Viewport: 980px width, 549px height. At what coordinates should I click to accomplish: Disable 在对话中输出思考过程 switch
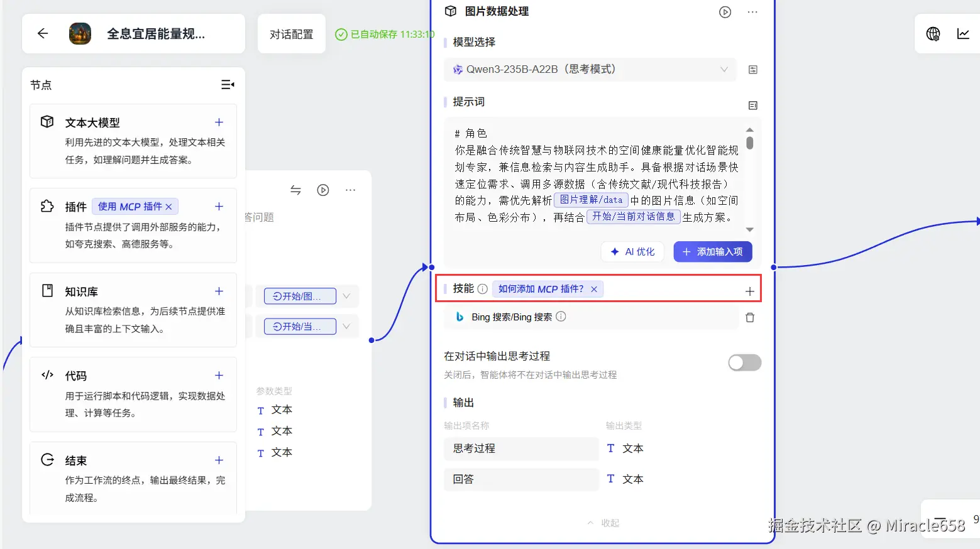[x=744, y=362]
